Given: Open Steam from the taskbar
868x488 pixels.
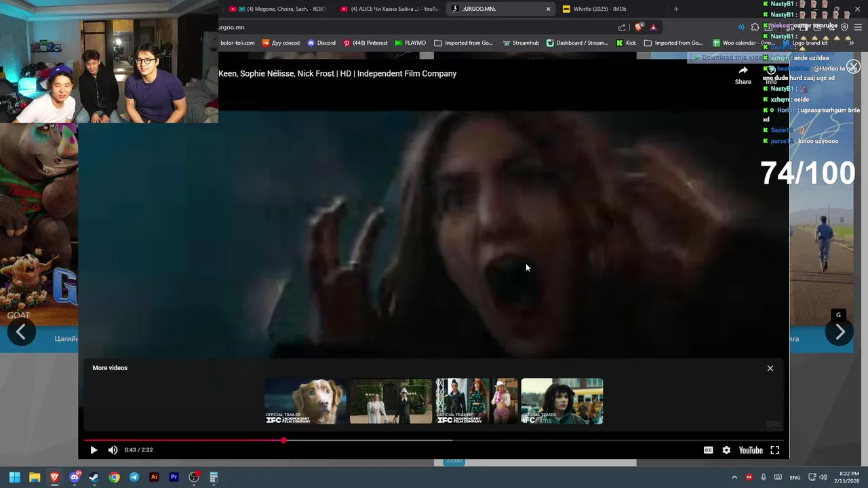Looking at the screenshot, I should 94,477.
